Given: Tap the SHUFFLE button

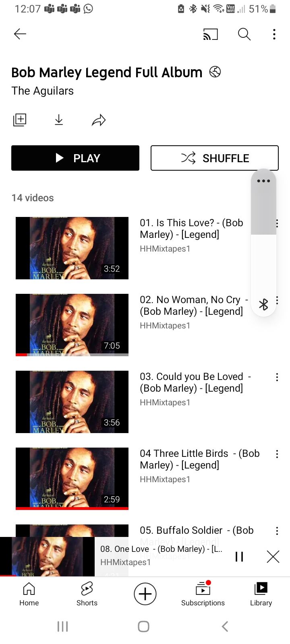Looking at the screenshot, I should pos(215,158).
